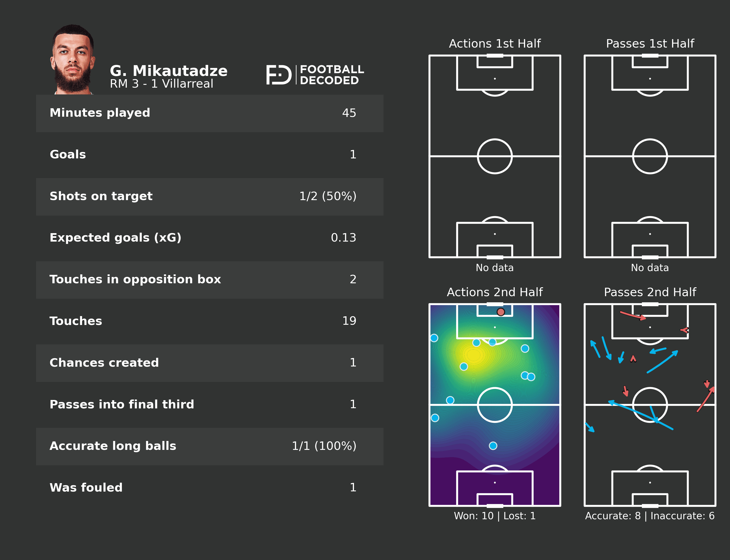This screenshot has width=730, height=560.
Task: Select the Passes 2nd Half title
Action: (x=650, y=292)
